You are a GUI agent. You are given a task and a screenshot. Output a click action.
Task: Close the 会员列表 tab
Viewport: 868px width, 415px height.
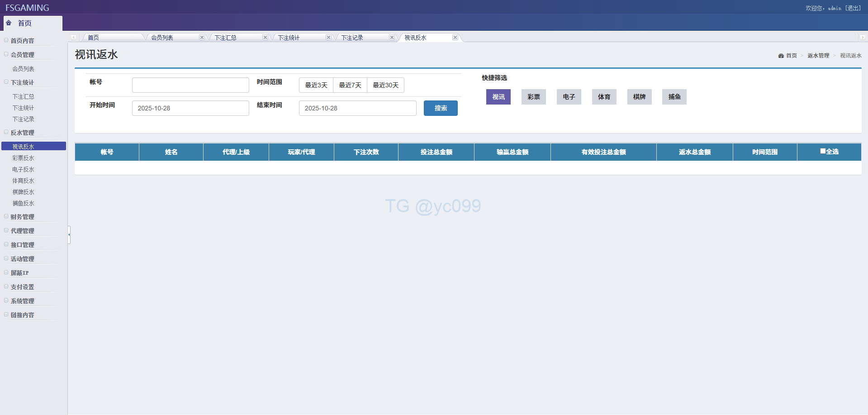pyautogui.click(x=202, y=38)
